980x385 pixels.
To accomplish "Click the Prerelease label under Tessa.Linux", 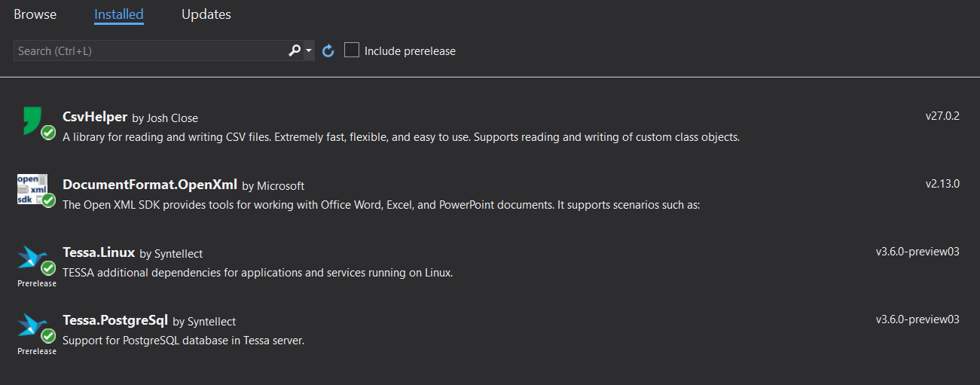I will pos(37,283).
